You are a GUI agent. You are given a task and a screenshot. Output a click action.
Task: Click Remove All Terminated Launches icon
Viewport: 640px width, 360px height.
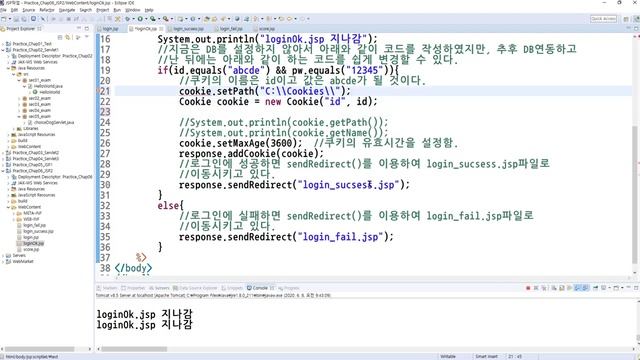(544, 288)
